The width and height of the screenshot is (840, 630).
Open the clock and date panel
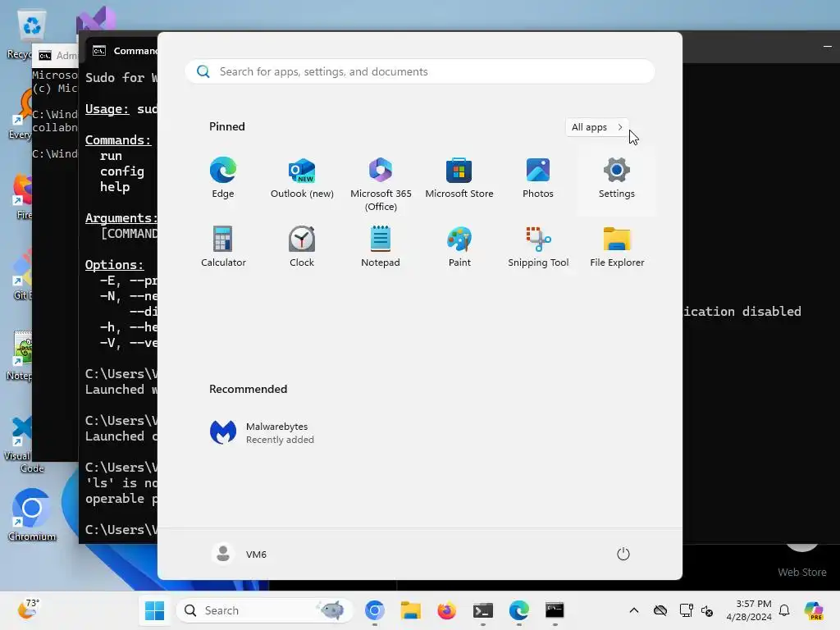[x=749, y=610]
